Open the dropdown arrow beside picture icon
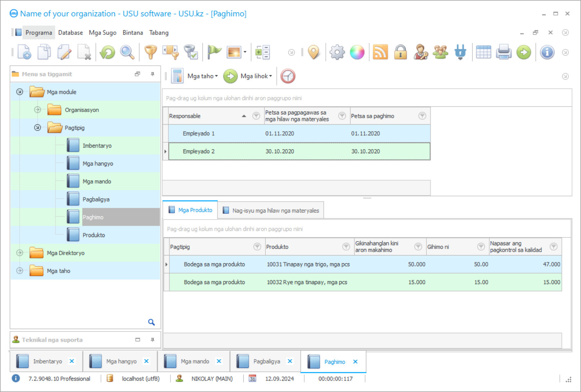This screenshot has height=392, width=581. point(245,52)
